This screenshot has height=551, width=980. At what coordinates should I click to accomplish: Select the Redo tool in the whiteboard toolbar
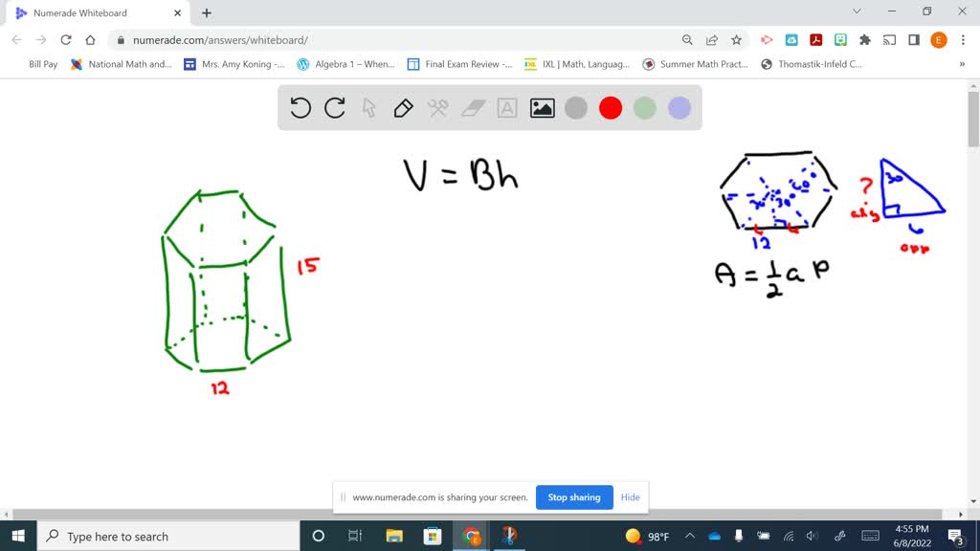click(334, 108)
